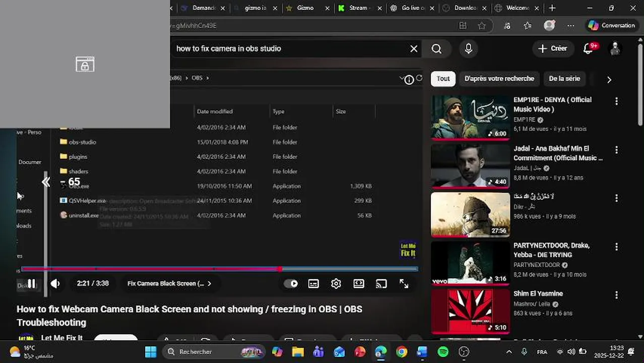This screenshot has width=644, height=363.
Task: Open YouTube notifications bell
Action: [588, 48]
